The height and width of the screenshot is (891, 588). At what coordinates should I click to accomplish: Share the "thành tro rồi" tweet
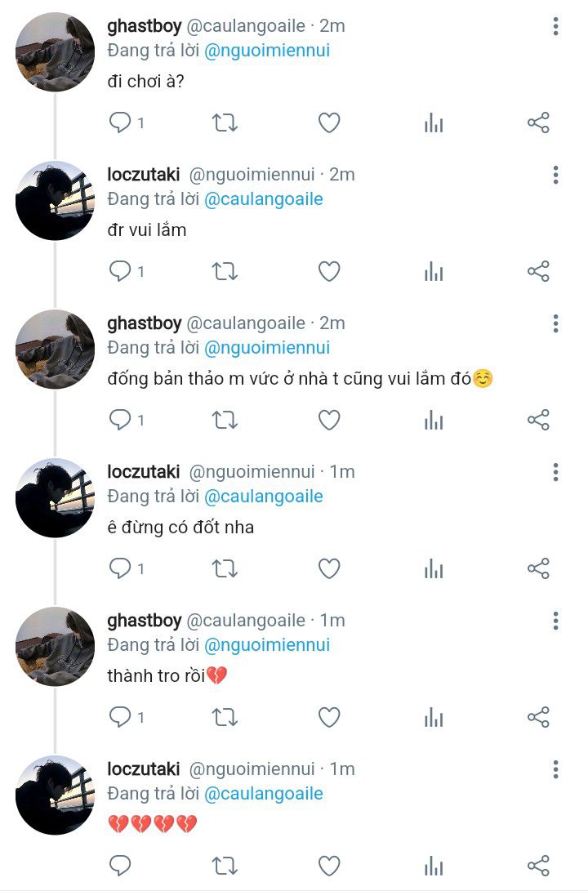click(538, 718)
